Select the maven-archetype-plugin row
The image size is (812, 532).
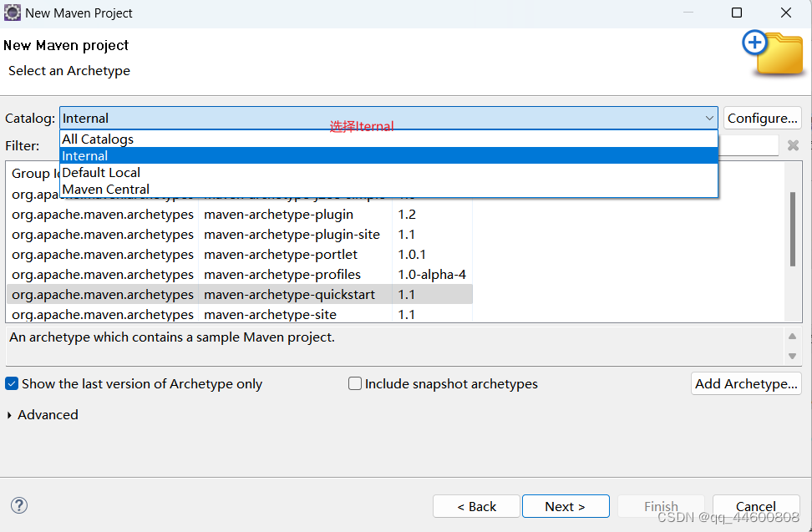coord(239,215)
